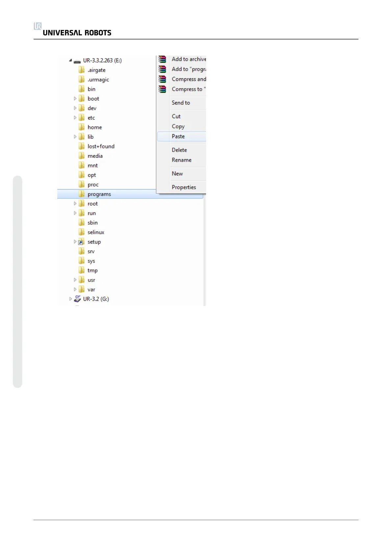This screenshot has width=392, height=554.
Task: Expand the setup folder arrow
Action: [75, 241]
